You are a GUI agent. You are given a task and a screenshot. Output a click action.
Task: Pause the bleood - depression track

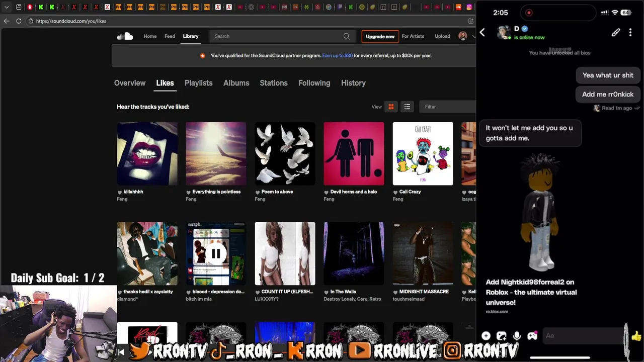(216, 253)
